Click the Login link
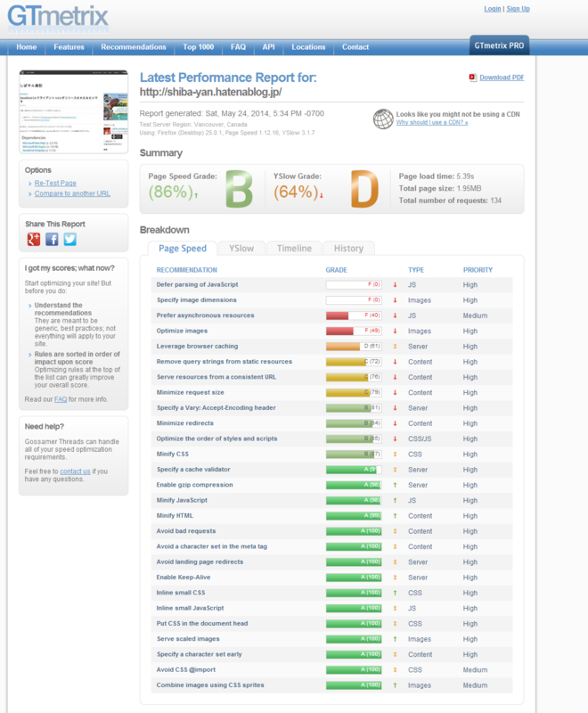 [493, 9]
